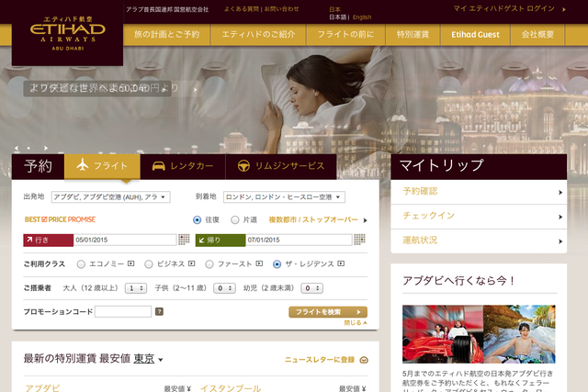
Task: Click arrow next to 運航状況
Action: [560, 241]
